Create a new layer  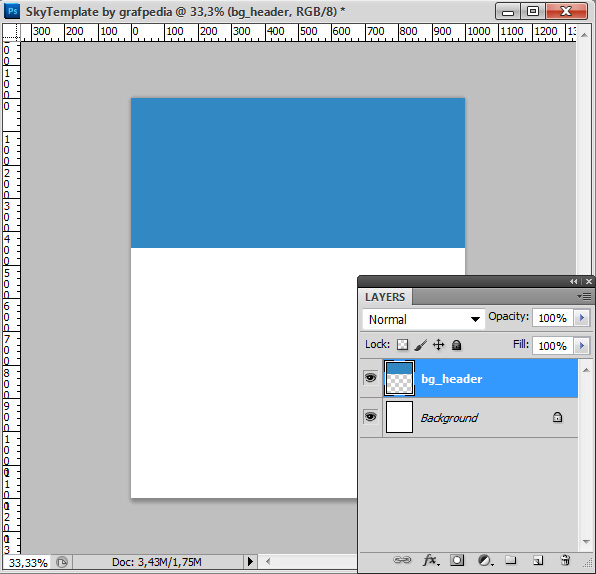(537, 560)
